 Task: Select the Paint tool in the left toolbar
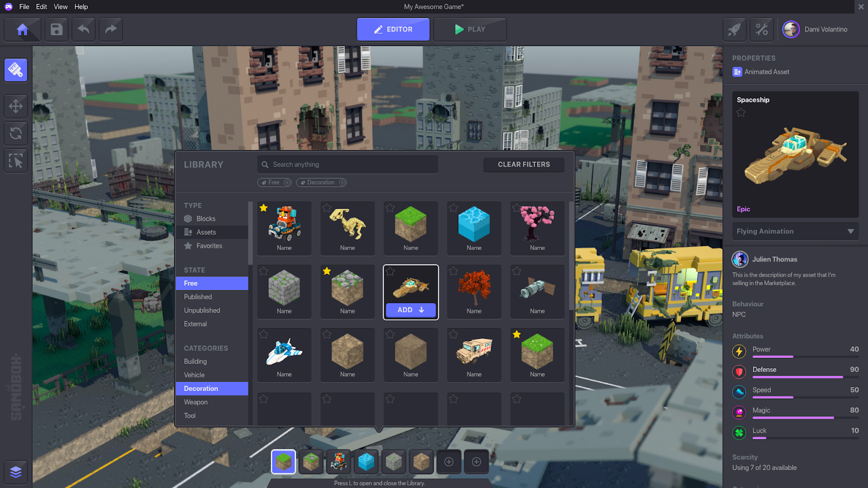[15, 69]
